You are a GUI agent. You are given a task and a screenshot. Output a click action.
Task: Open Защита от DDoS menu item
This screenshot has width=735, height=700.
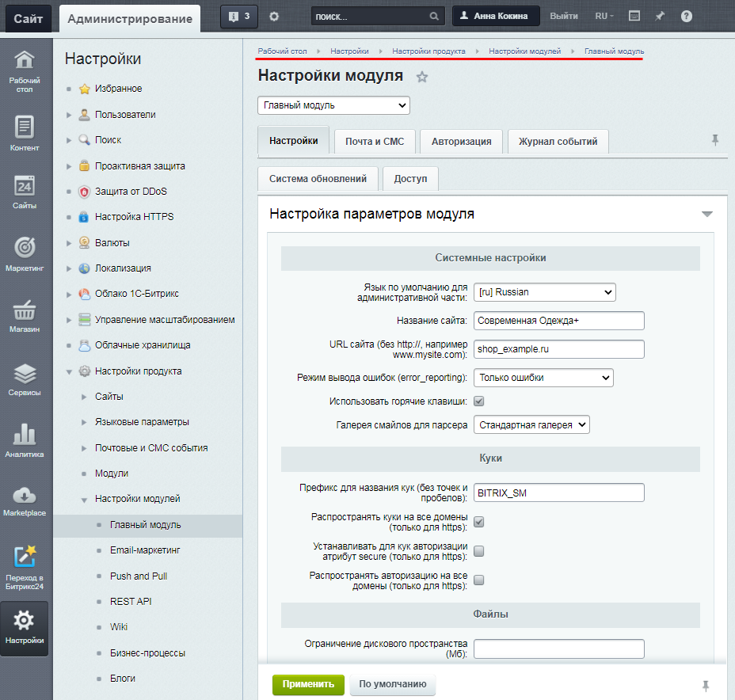131,191
